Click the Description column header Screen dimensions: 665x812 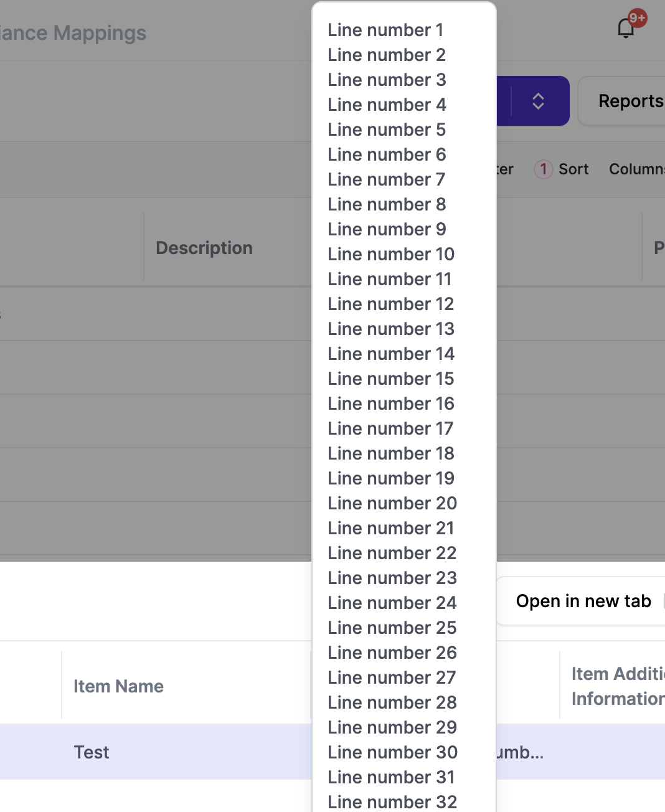204,248
